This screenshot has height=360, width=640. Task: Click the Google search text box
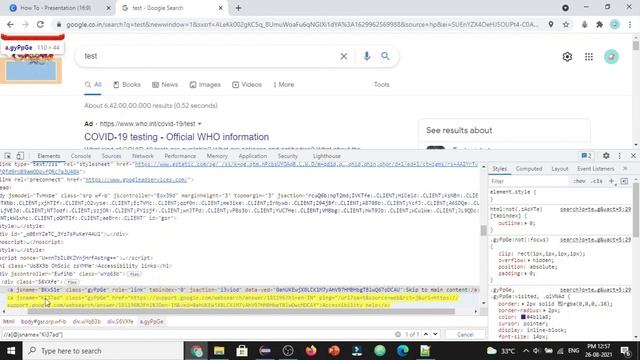click(208, 56)
